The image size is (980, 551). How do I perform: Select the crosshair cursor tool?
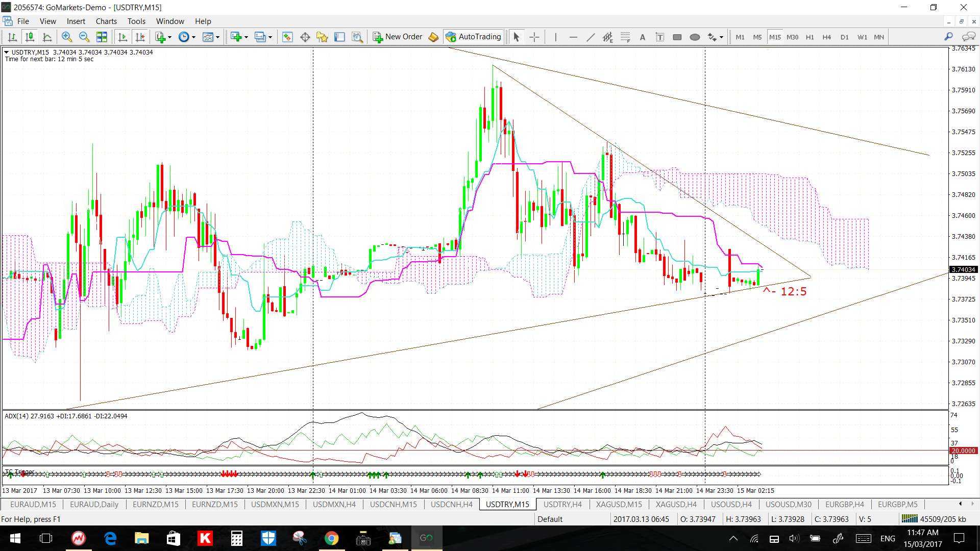pyautogui.click(x=534, y=37)
